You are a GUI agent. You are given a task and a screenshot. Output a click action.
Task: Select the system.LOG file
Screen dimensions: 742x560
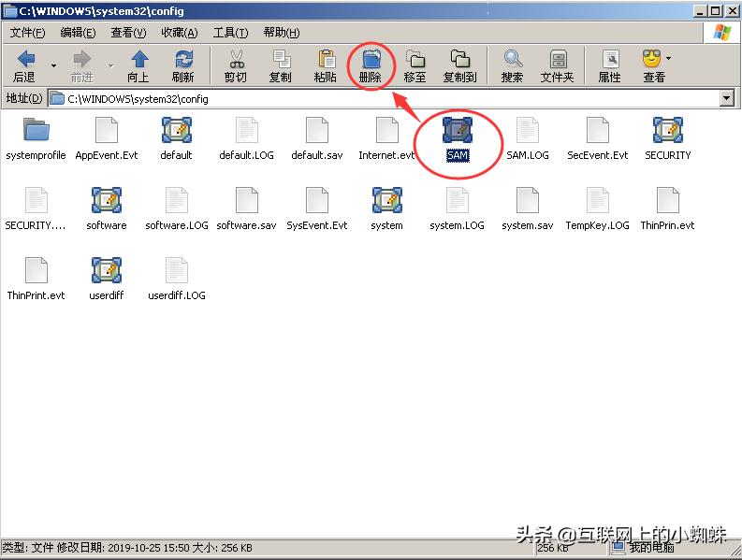tap(458, 209)
